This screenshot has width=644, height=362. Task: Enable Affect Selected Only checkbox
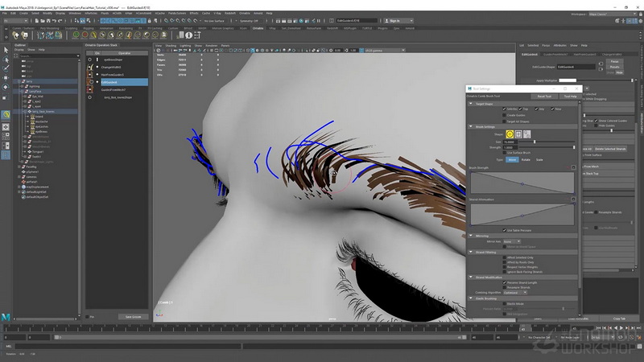pyautogui.click(x=505, y=257)
